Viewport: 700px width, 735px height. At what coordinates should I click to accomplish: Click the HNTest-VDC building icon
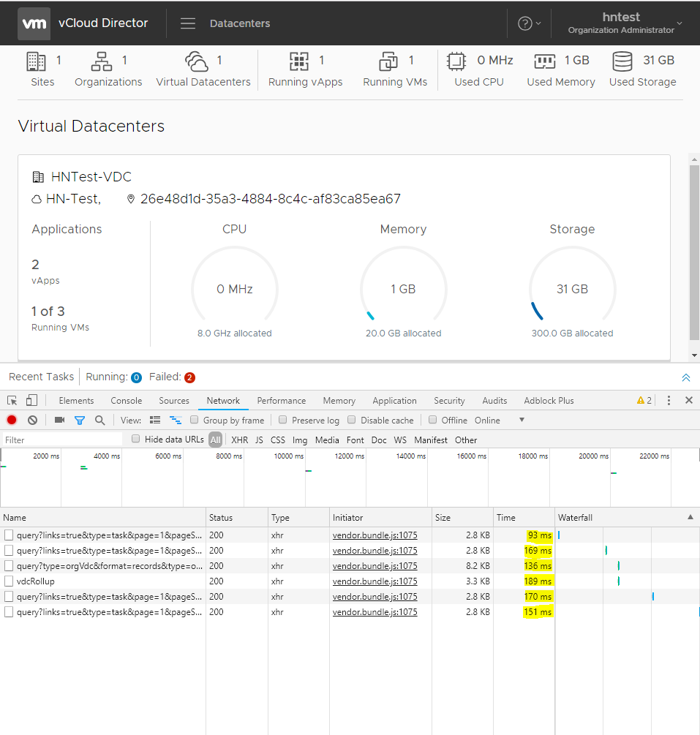pyautogui.click(x=38, y=177)
